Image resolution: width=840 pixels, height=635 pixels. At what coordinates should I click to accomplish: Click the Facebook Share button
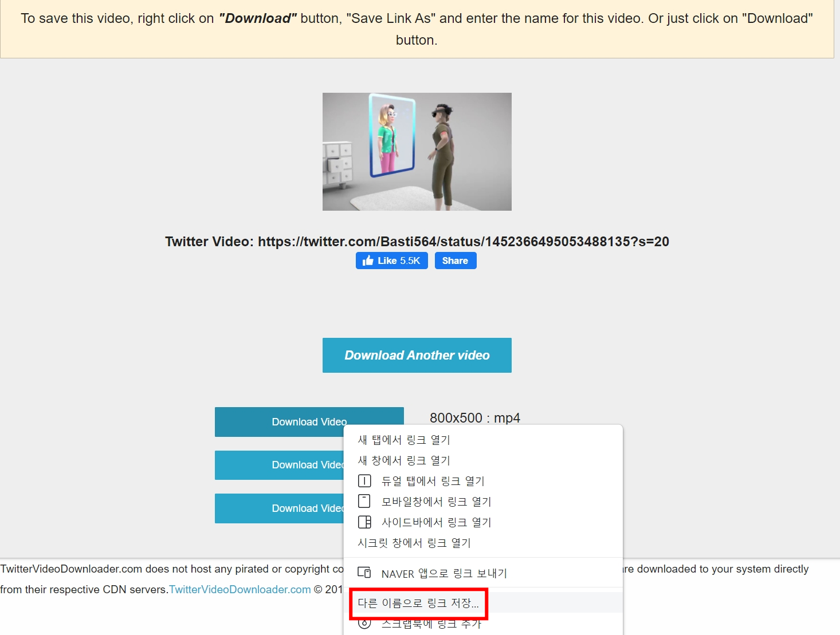pos(456,261)
